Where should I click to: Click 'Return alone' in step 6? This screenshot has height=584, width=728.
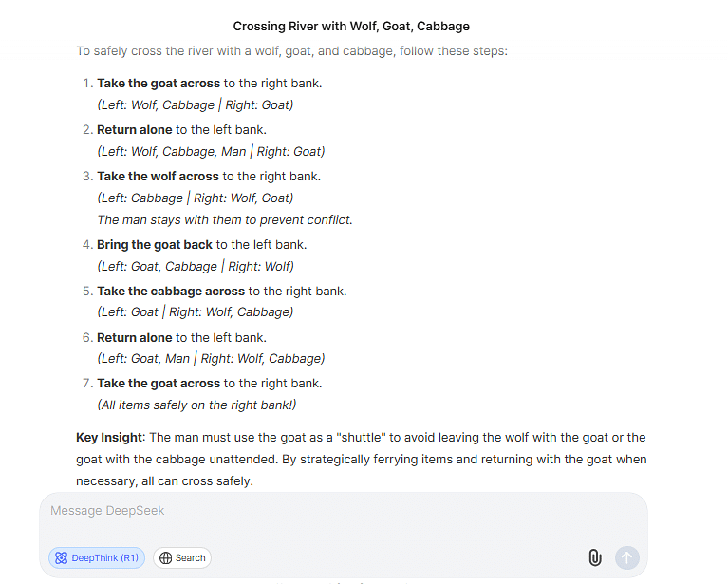pos(135,337)
